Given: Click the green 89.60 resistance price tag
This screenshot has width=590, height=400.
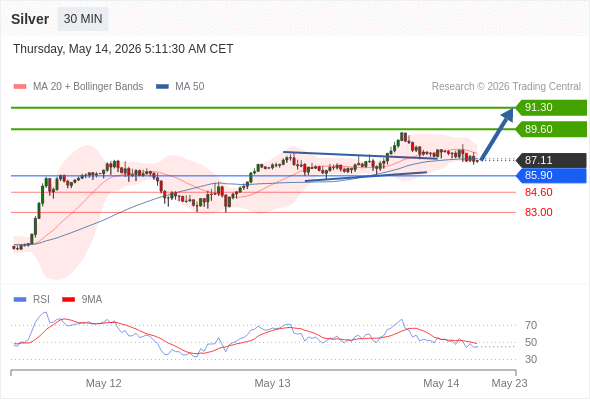Looking at the screenshot, I should point(551,129).
